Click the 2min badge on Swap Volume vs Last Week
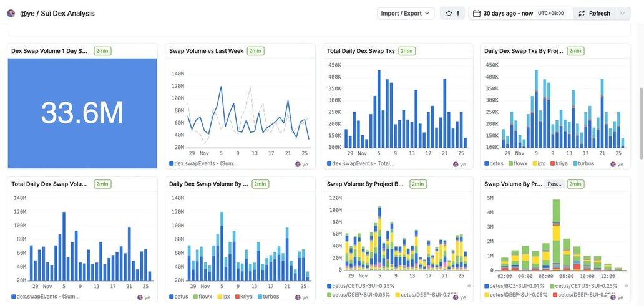This screenshot has width=644, height=306. [x=255, y=51]
